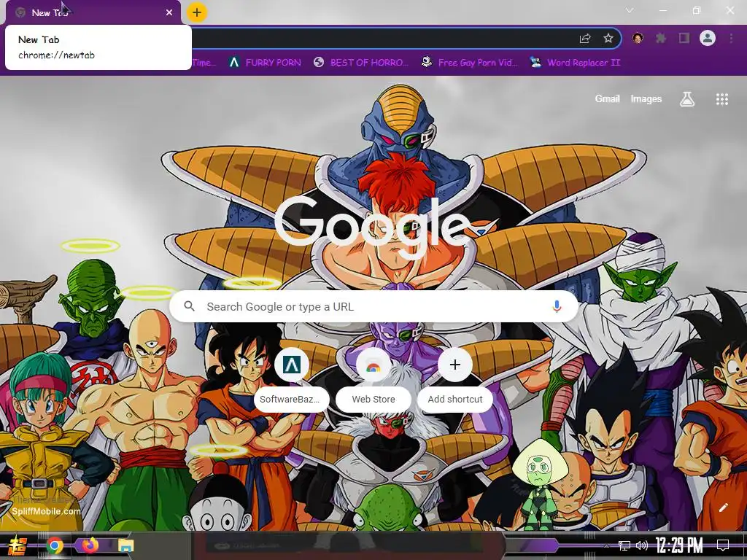
Task: Customize this page with the pencil icon
Action: 723,507
